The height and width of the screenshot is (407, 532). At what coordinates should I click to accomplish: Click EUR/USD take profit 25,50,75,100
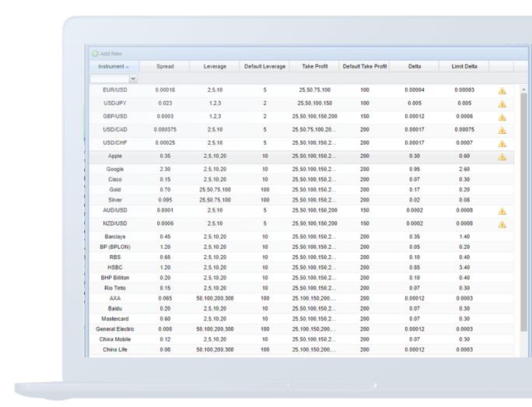(x=314, y=90)
